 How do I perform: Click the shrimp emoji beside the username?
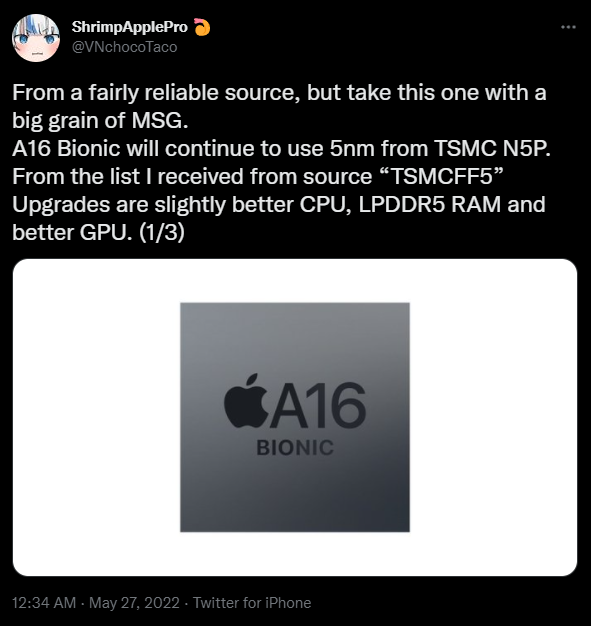point(202,27)
